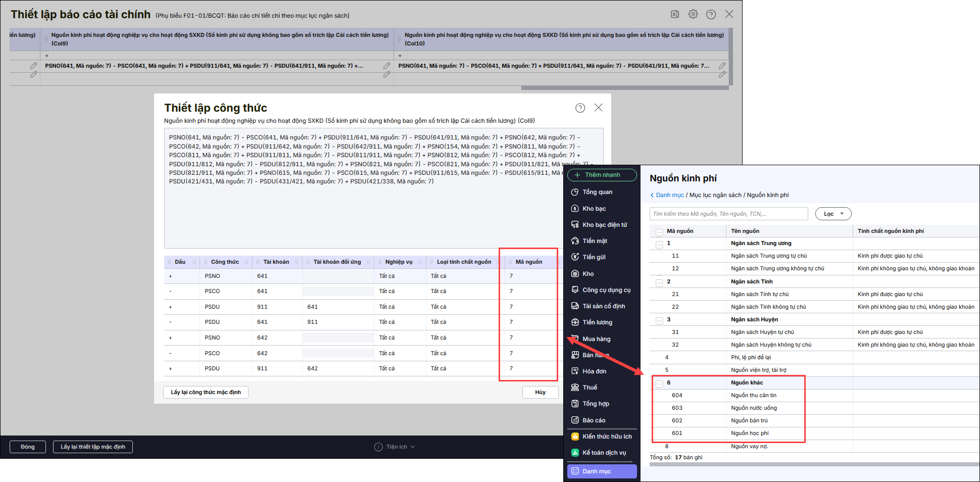Select Danh mục in sidebar menu
The height and width of the screenshot is (482, 980).
point(602,471)
